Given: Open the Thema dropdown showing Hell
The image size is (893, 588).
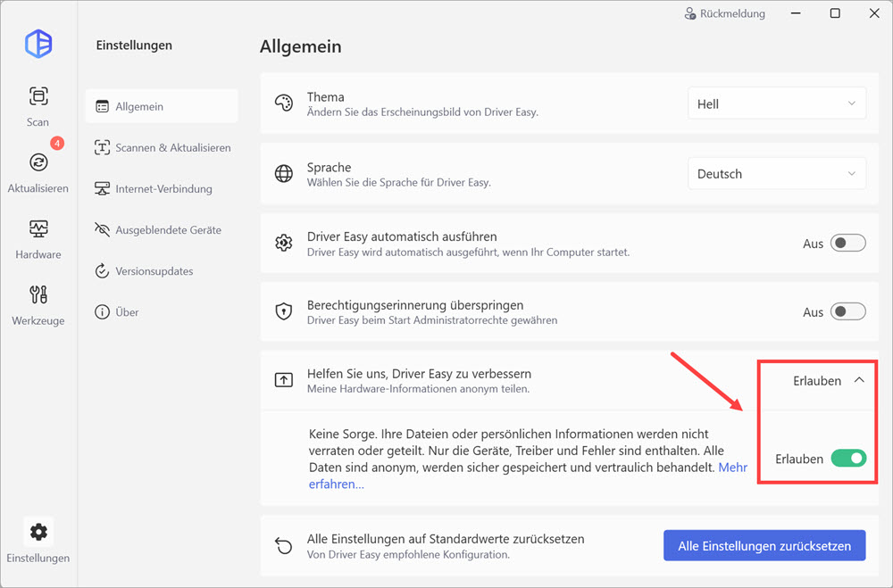Looking at the screenshot, I should 777,103.
